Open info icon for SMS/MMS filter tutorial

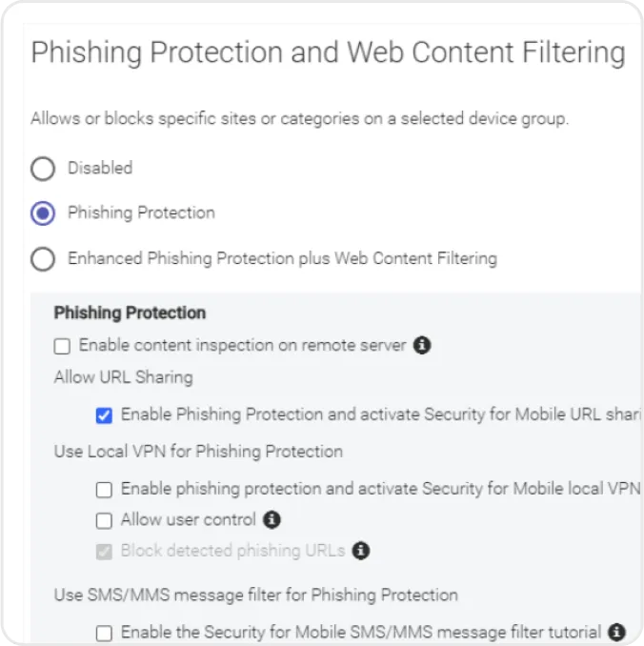click(616, 632)
